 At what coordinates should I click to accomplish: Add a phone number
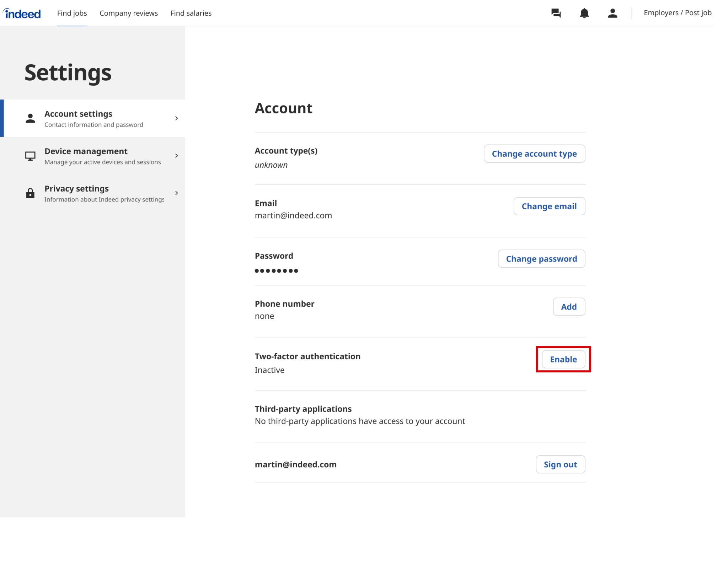point(569,307)
